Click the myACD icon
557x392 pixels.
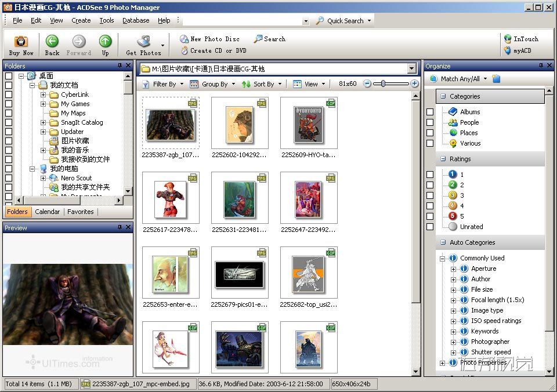508,50
